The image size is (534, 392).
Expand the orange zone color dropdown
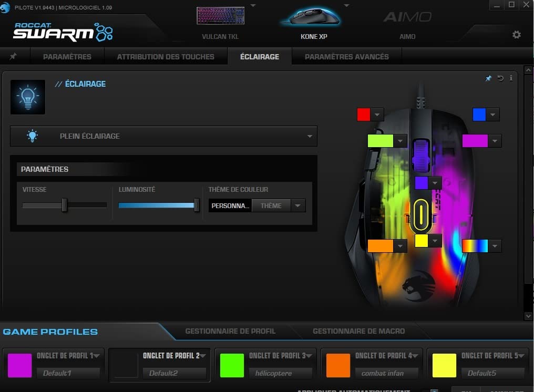[400, 246]
